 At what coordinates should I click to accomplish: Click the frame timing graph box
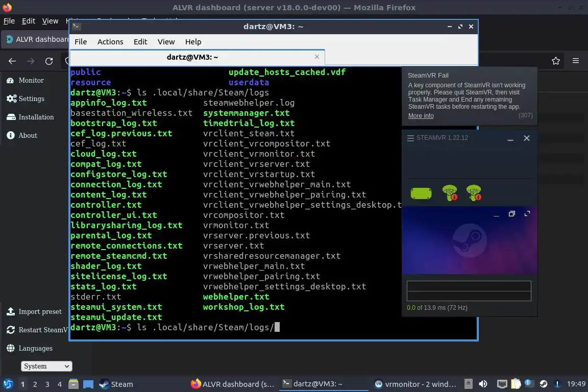(469, 291)
